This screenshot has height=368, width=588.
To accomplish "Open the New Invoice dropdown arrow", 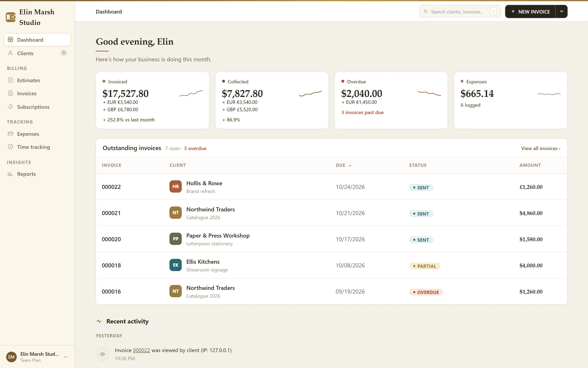I will tap(561, 11).
